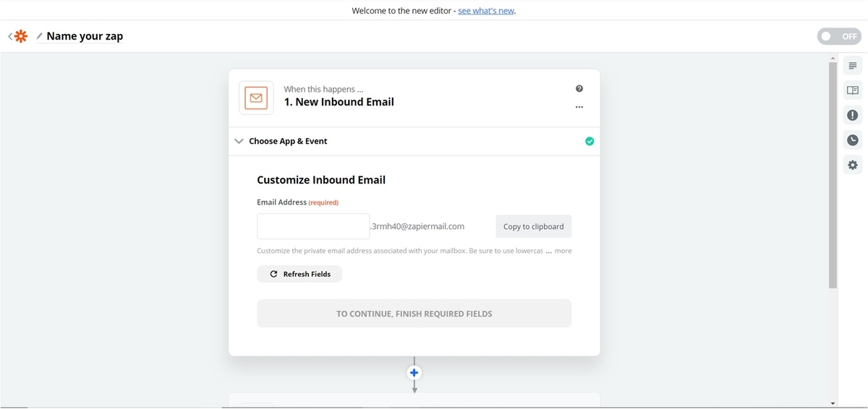Open the three-dot step options menu
The height and width of the screenshot is (409, 868).
point(579,107)
